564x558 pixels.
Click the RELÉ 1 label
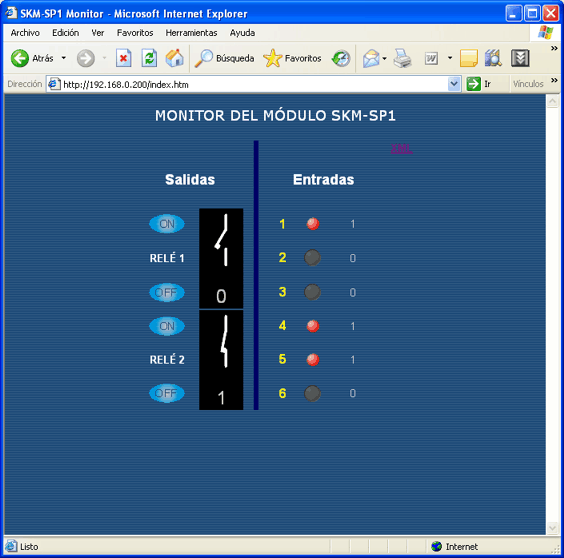coord(167,258)
